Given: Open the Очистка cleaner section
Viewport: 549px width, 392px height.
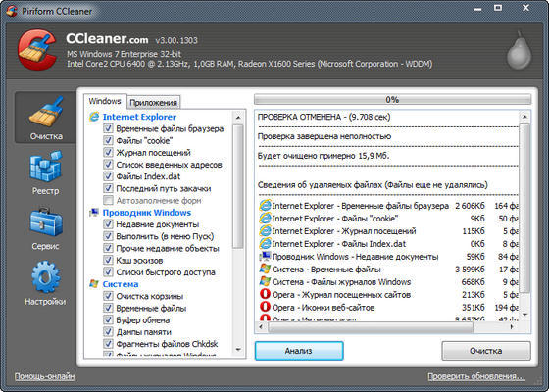Looking at the screenshot, I should tap(45, 118).
